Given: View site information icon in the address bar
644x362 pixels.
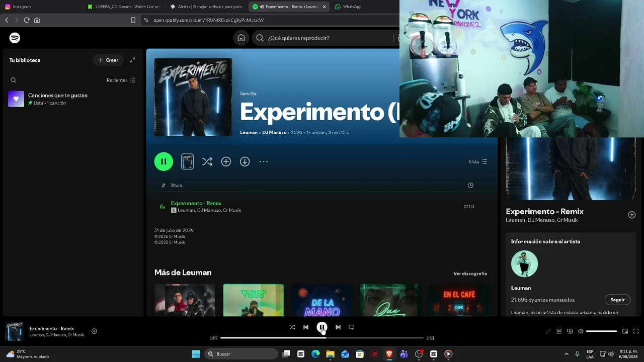Looking at the screenshot, I should coord(146,20).
